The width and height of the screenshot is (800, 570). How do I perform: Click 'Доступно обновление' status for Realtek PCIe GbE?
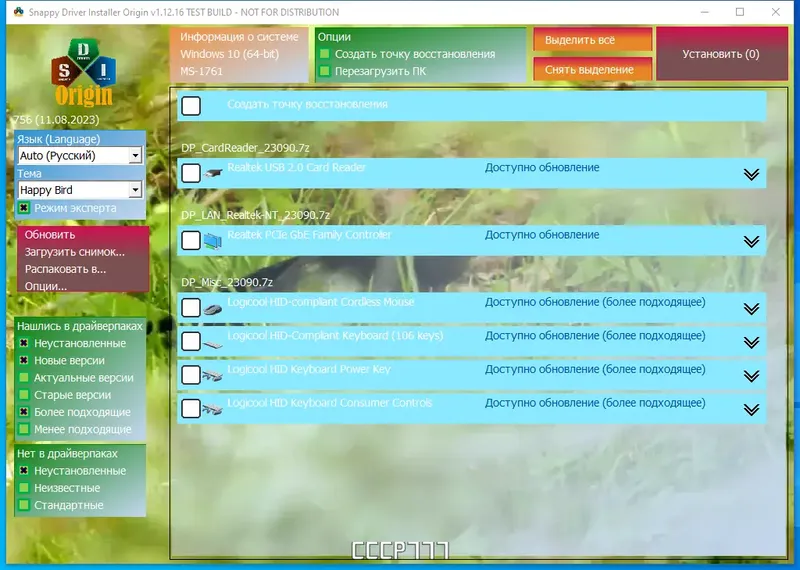coord(542,235)
